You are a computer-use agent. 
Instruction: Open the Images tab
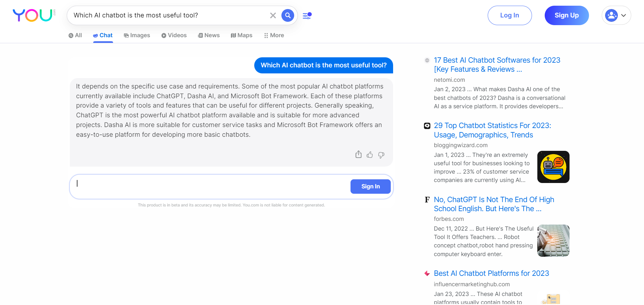pyautogui.click(x=137, y=36)
